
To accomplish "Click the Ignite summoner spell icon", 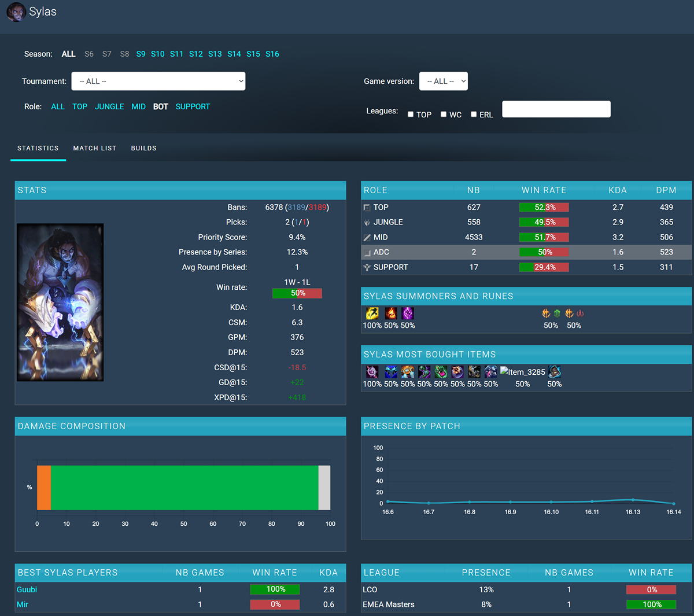I will tap(391, 313).
